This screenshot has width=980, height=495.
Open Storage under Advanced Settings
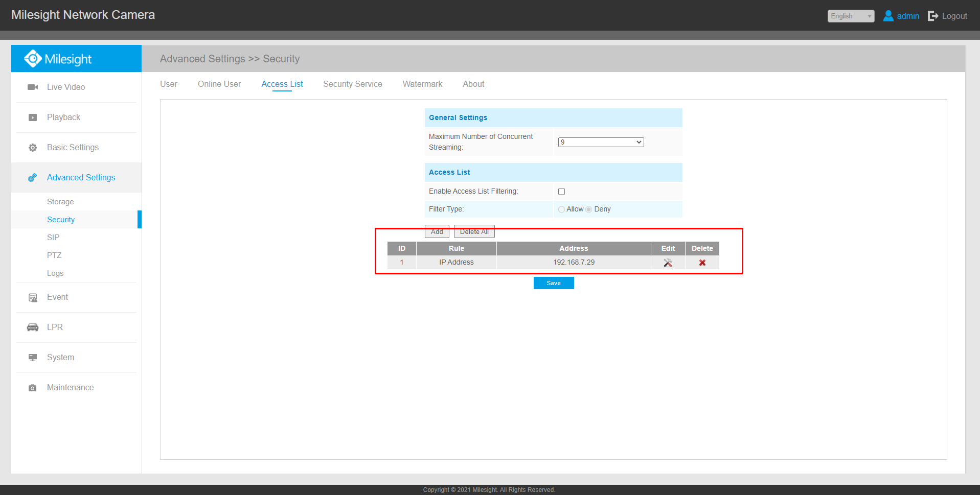point(60,202)
